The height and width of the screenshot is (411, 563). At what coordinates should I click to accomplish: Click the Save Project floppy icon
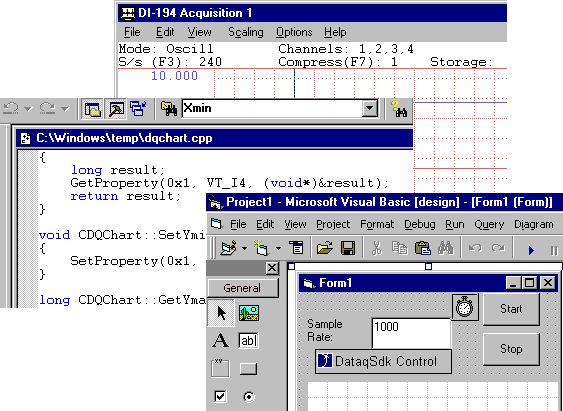click(x=348, y=248)
